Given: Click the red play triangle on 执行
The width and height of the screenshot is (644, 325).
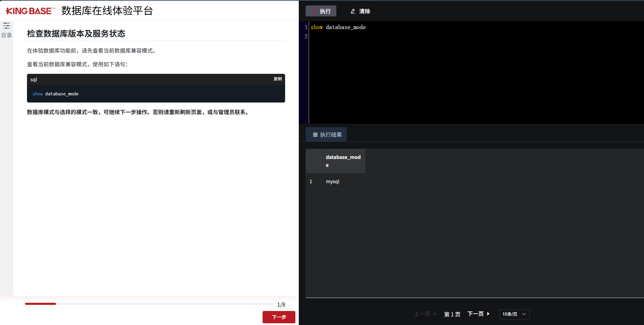Looking at the screenshot, I should pos(314,11).
